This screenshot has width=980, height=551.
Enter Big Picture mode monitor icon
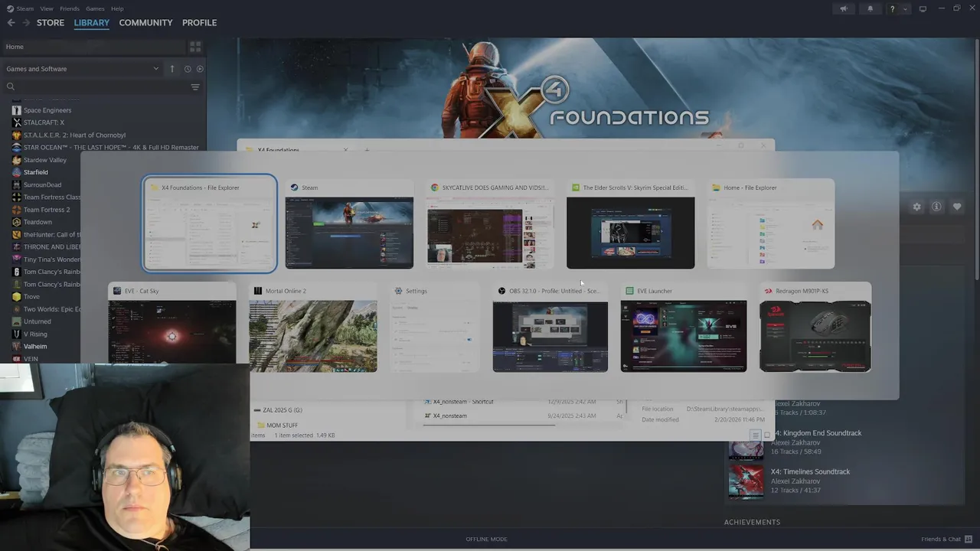point(923,9)
